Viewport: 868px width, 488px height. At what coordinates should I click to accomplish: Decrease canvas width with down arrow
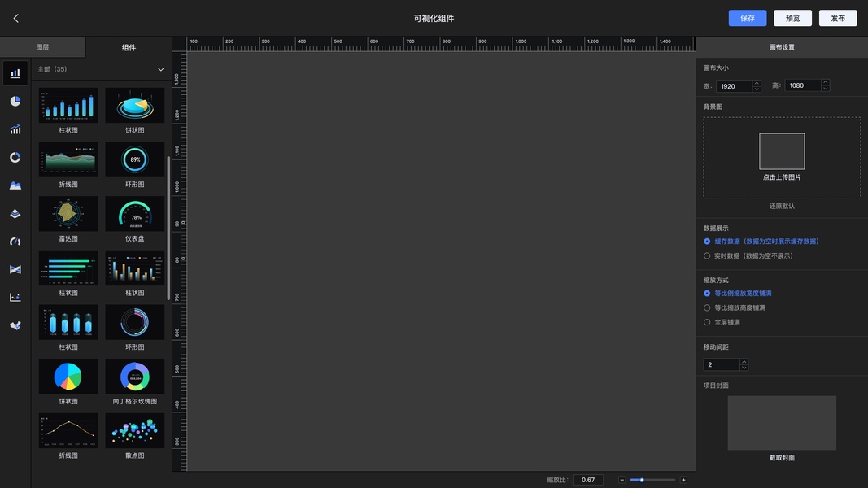(757, 89)
